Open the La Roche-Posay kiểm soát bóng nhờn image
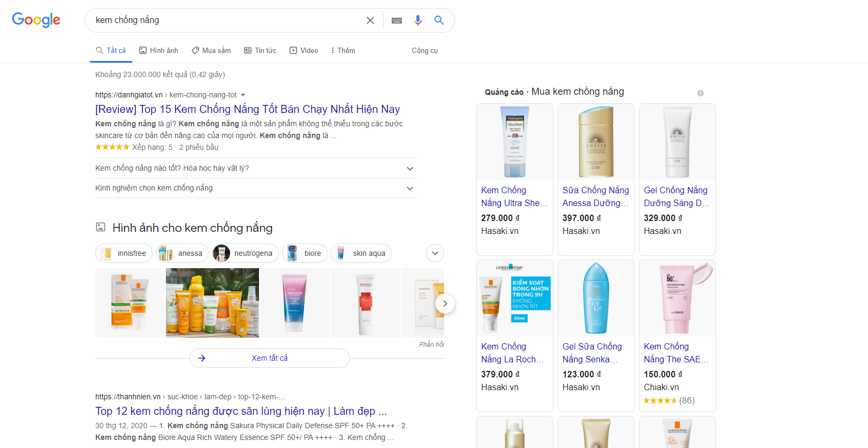Screen dimensions: 868x448 tap(515, 298)
